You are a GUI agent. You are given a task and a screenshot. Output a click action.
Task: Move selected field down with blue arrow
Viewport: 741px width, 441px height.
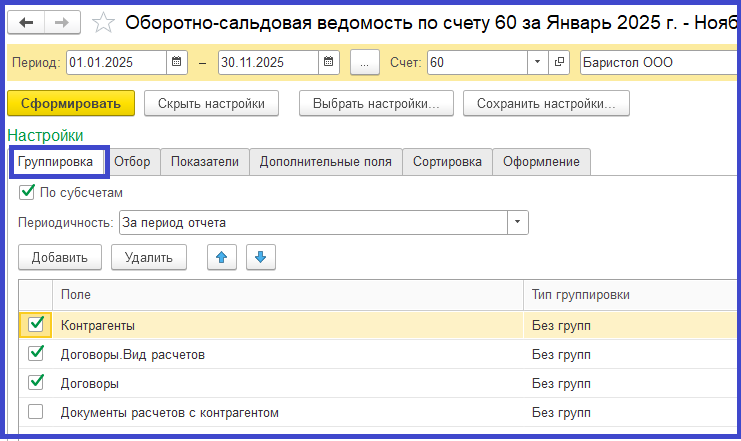click(x=260, y=257)
